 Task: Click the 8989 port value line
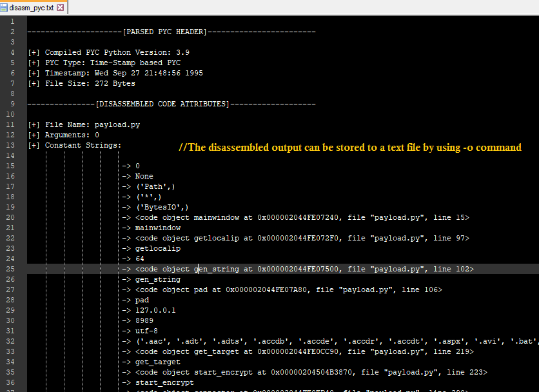tap(144, 320)
